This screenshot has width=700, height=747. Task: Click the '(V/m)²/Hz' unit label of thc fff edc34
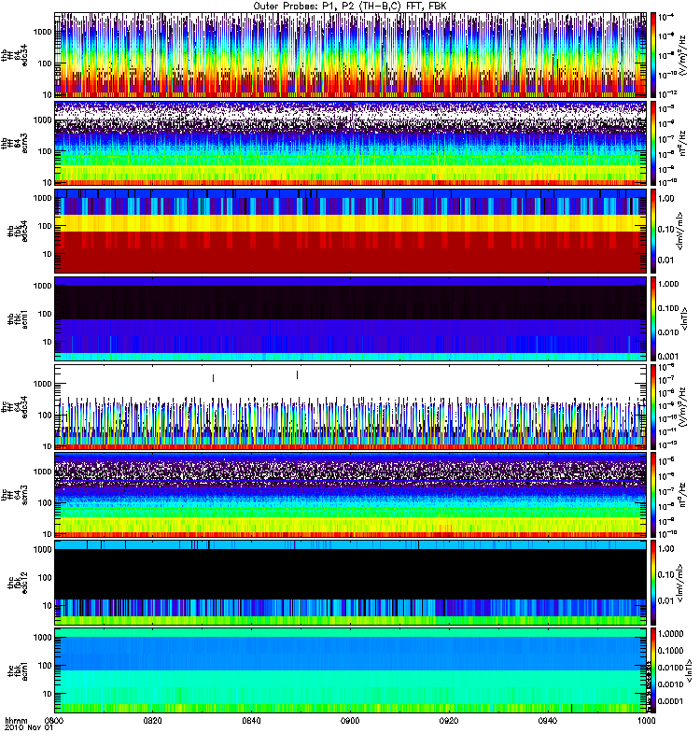(x=683, y=407)
